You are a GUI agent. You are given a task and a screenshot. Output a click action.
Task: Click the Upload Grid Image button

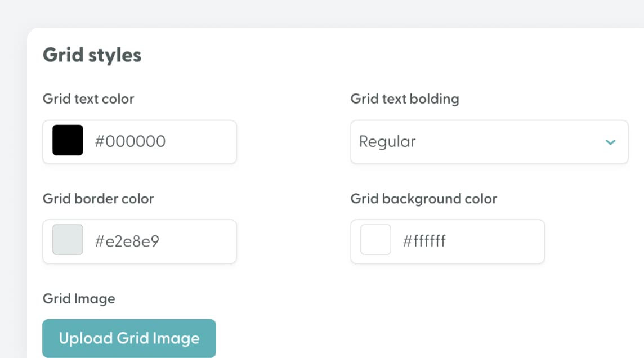pos(129,338)
